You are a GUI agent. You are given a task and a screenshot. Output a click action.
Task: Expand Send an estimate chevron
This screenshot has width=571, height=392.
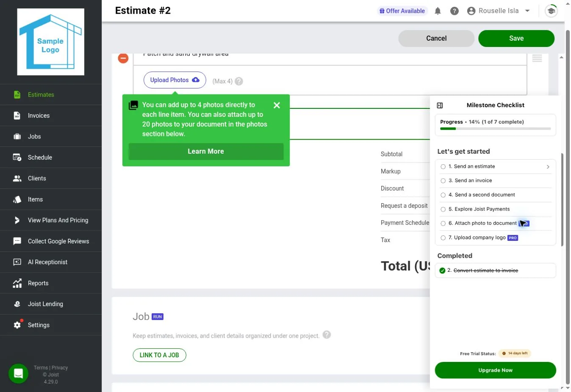coord(548,167)
